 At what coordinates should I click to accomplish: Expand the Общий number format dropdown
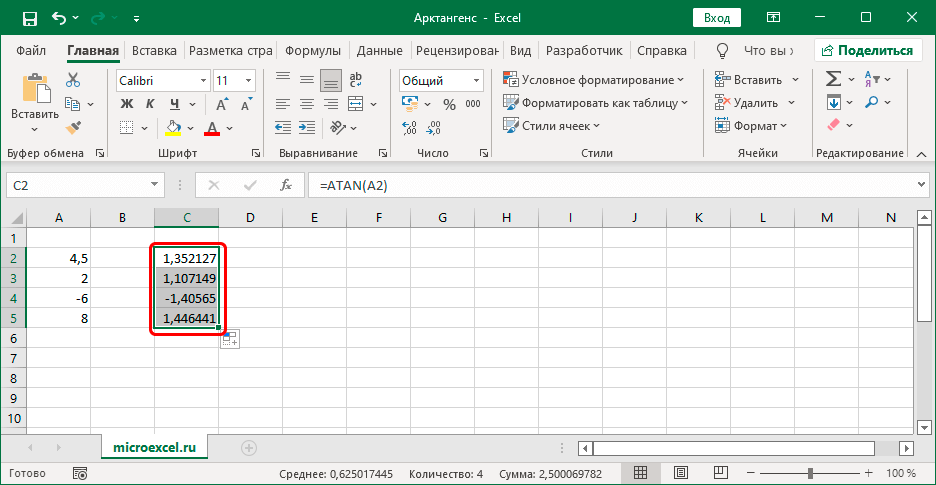click(x=475, y=81)
